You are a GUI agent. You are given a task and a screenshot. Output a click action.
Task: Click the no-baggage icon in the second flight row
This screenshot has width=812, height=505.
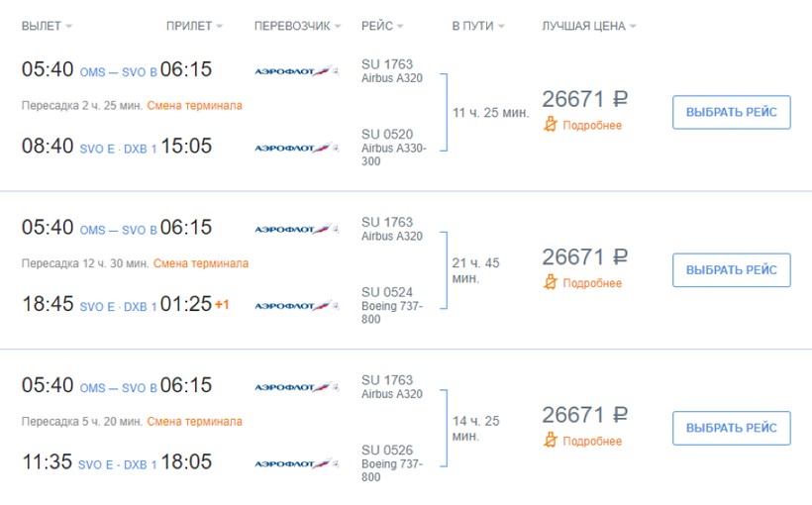point(552,283)
